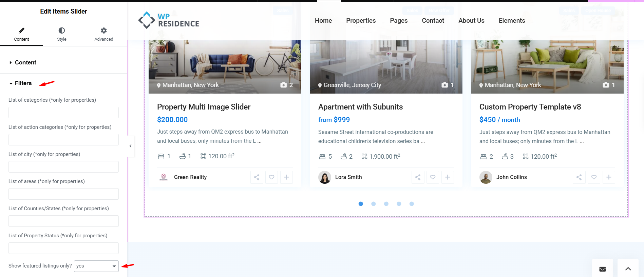Click the WP Residence logo

(169, 20)
